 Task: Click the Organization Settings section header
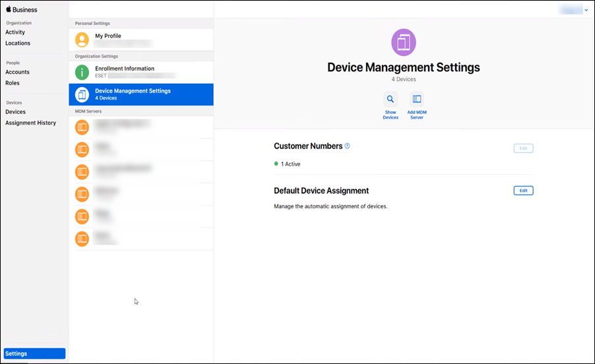click(x=96, y=56)
